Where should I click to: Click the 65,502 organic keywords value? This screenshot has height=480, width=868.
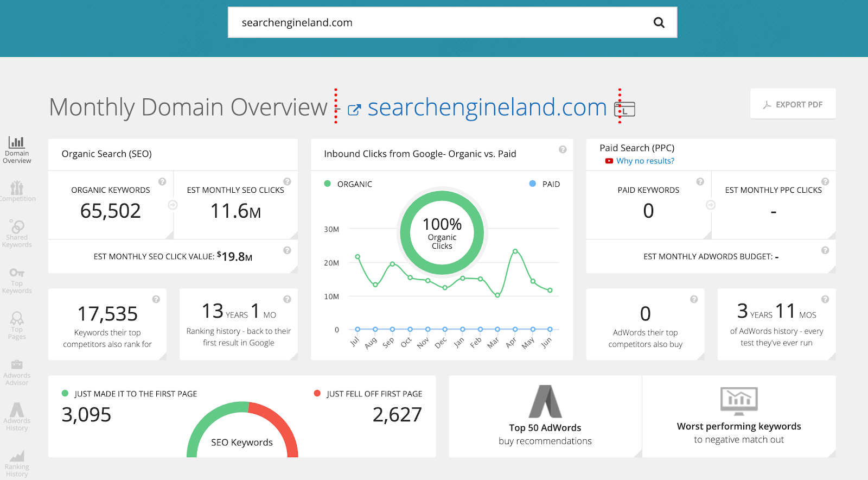coord(111,211)
